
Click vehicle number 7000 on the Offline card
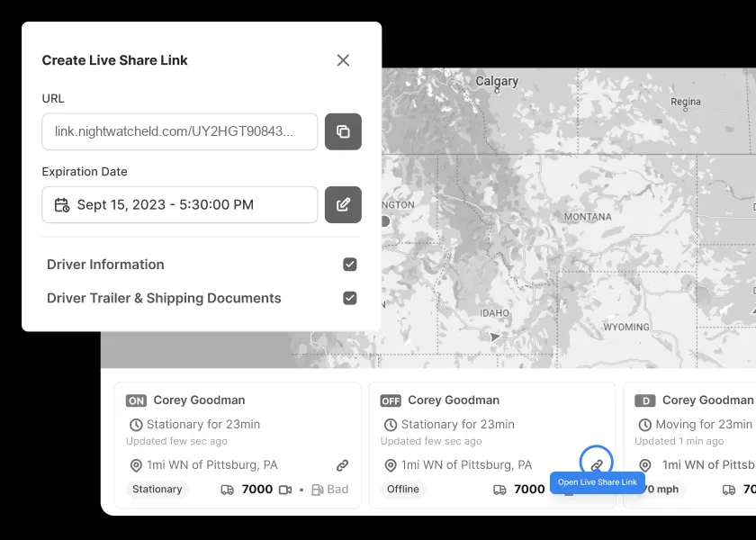click(529, 490)
